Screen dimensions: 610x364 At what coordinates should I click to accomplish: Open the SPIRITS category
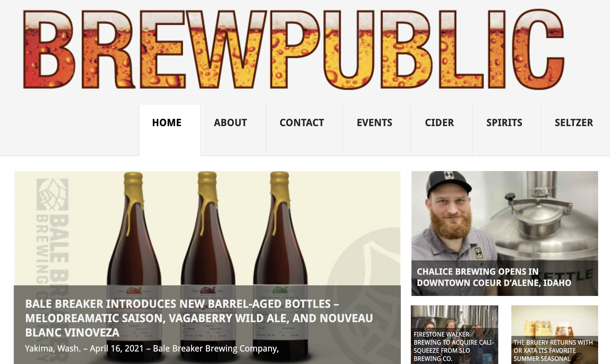coord(504,123)
